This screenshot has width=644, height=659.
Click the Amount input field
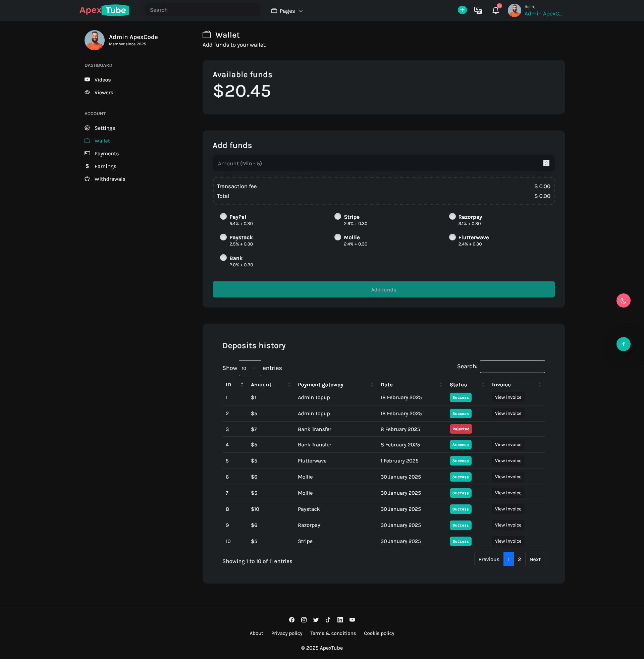383,163
